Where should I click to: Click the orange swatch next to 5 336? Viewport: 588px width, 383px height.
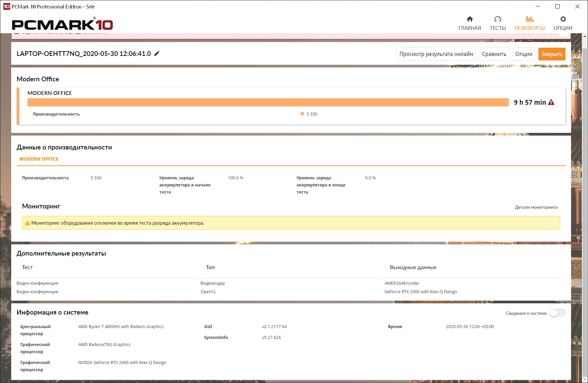(x=302, y=114)
